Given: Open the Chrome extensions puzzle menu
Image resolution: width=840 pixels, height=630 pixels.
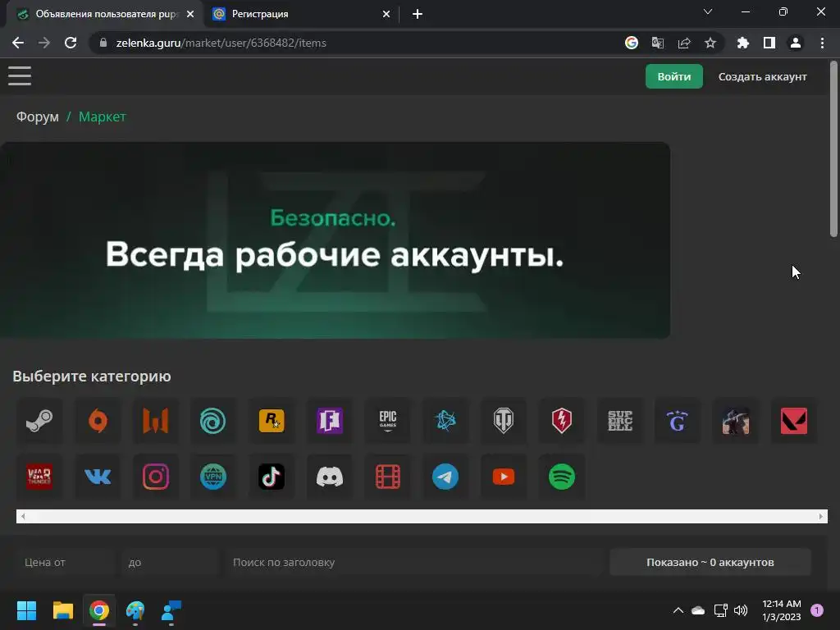Looking at the screenshot, I should [x=742, y=43].
